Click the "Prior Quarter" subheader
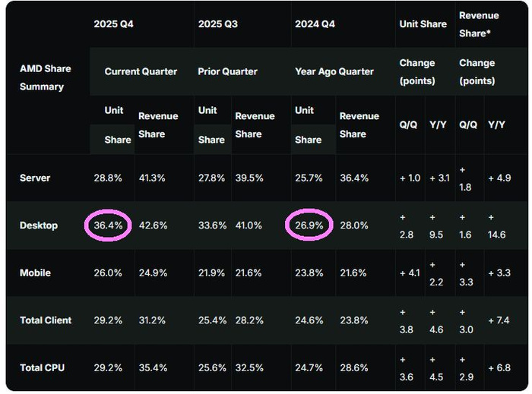 pos(228,71)
